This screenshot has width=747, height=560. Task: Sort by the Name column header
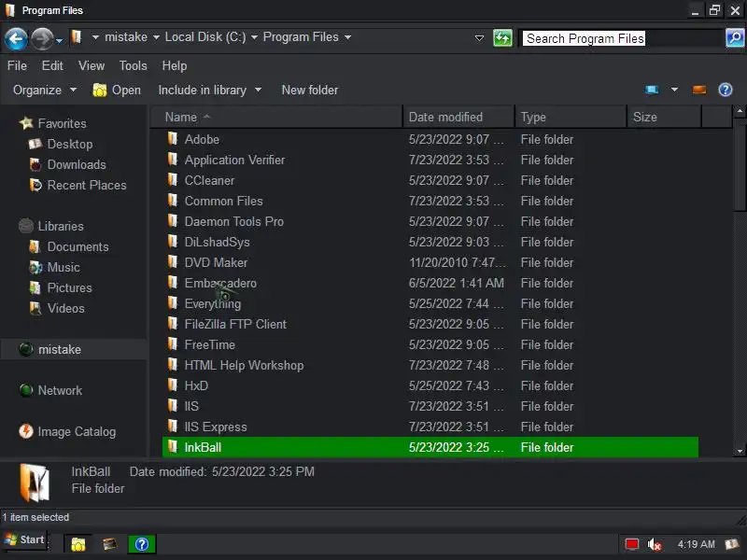point(276,117)
